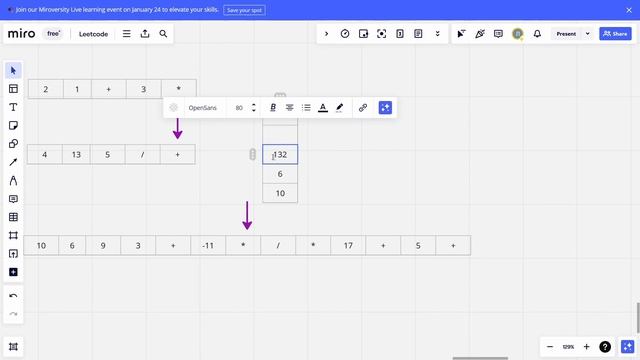This screenshot has width=640, height=360.
Task: Expand the collapsed toolbar chevron
Action: click(327, 34)
